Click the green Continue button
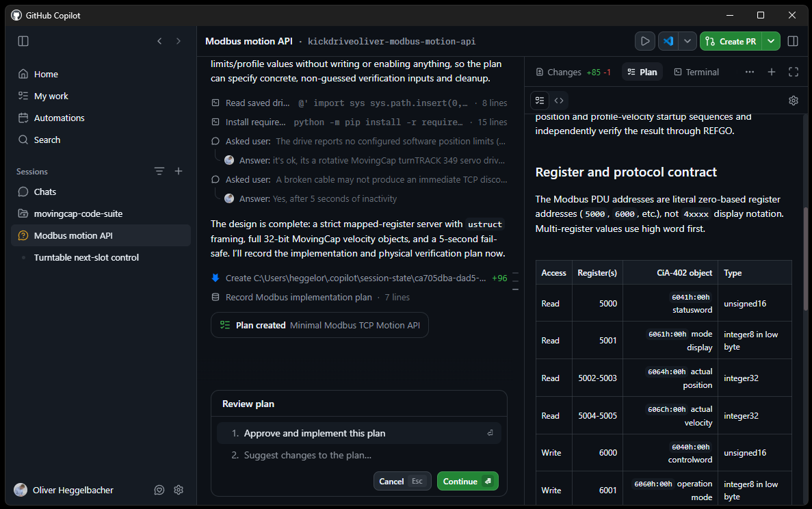Image resolution: width=812 pixels, height=509 pixels. [468, 481]
